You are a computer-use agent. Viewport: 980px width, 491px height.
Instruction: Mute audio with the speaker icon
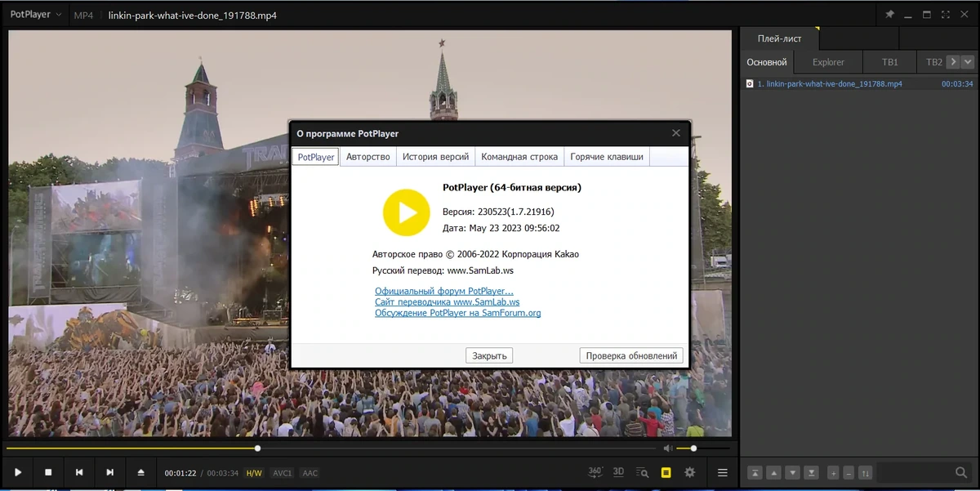tap(667, 449)
